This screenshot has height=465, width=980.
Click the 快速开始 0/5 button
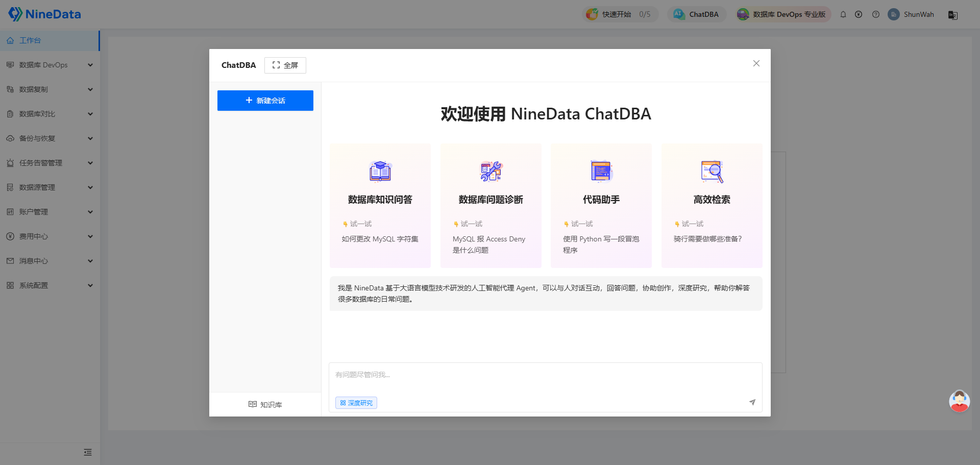click(620, 14)
